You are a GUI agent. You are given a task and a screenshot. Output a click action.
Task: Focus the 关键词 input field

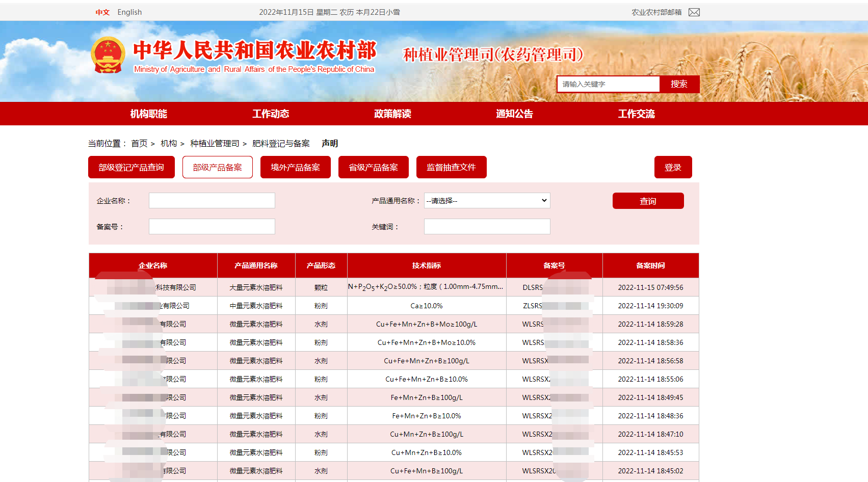(x=487, y=227)
